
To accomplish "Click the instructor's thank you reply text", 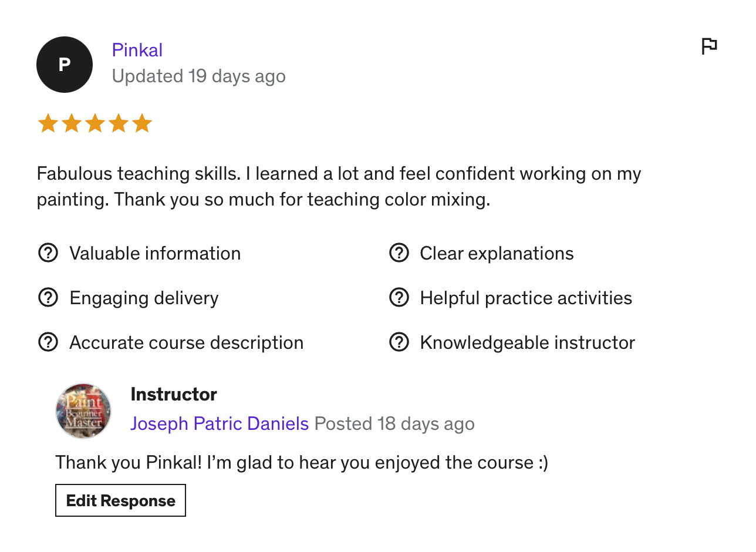I will coord(301,462).
